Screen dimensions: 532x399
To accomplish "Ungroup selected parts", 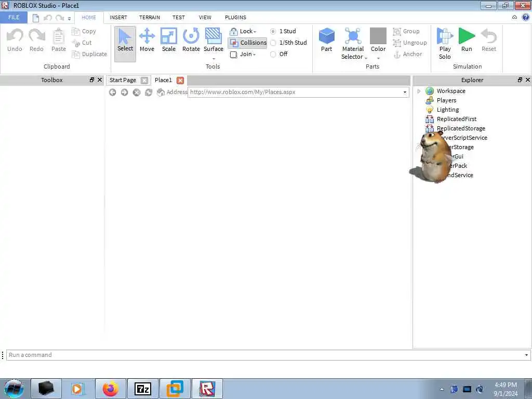I will pos(410,43).
